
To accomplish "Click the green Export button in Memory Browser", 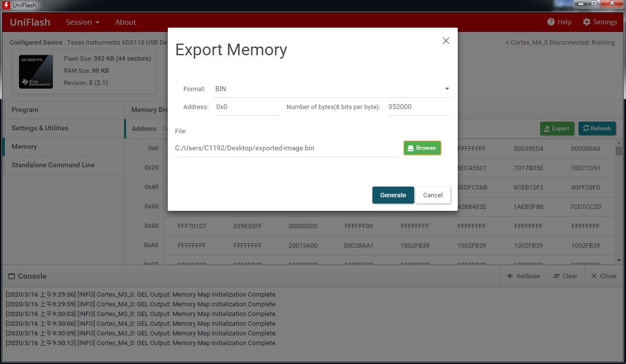I will point(557,128).
